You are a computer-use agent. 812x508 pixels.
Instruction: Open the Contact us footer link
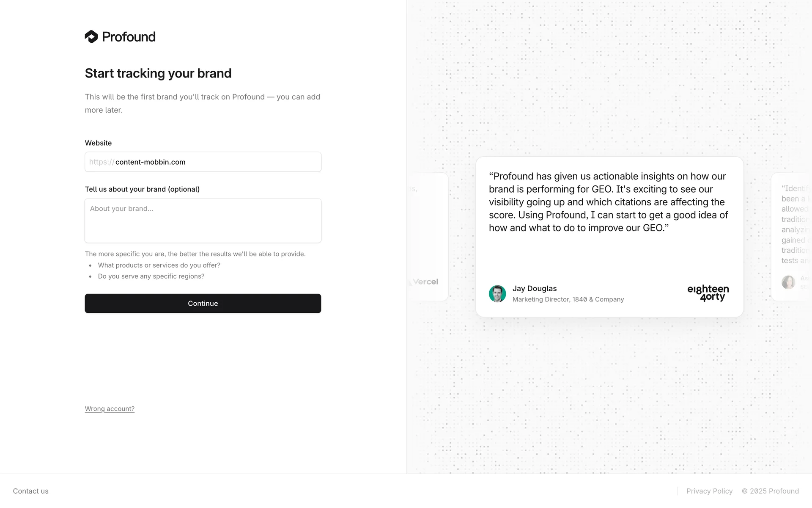30,491
